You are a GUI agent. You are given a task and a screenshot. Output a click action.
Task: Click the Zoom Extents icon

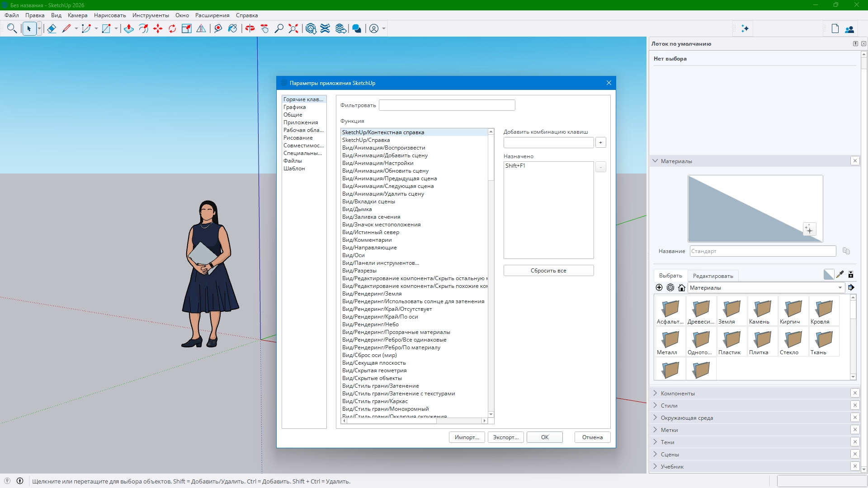click(293, 29)
